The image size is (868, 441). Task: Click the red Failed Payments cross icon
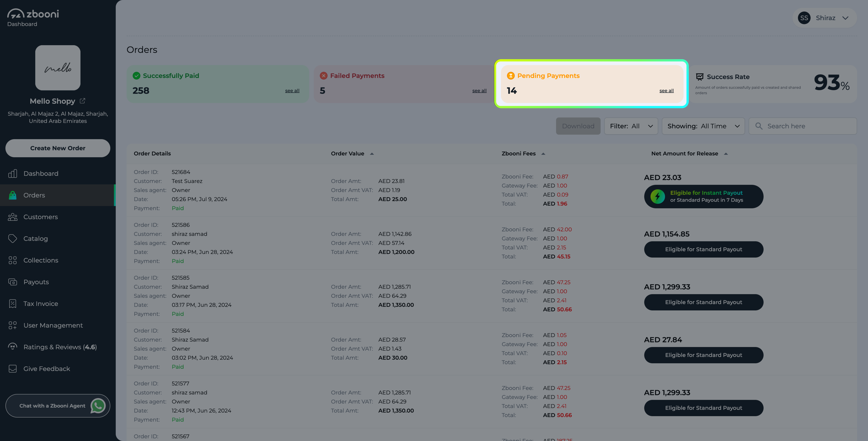324,76
